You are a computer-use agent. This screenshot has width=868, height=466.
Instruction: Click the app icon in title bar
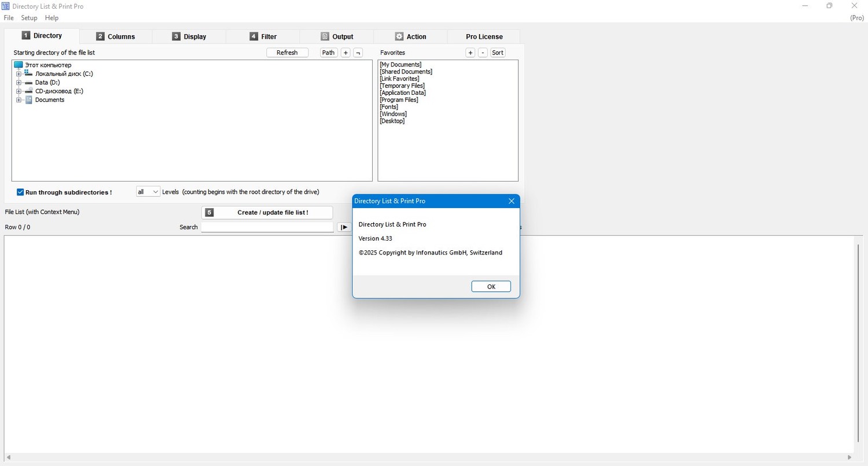click(x=5, y=6)
